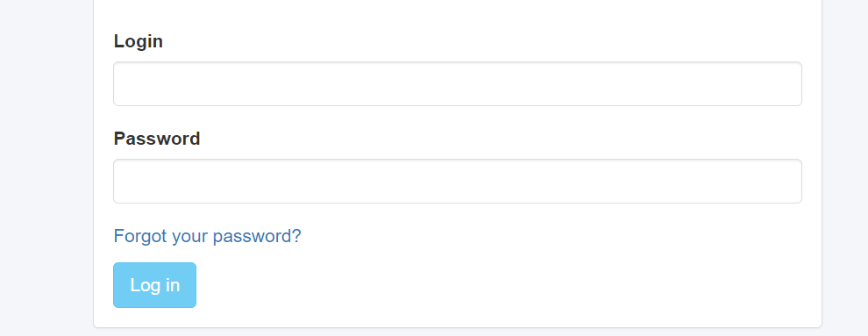Click the blue Log in button
Image resolution: width=868 pixels, height=336 pixels.
click(x=154, y=285)
